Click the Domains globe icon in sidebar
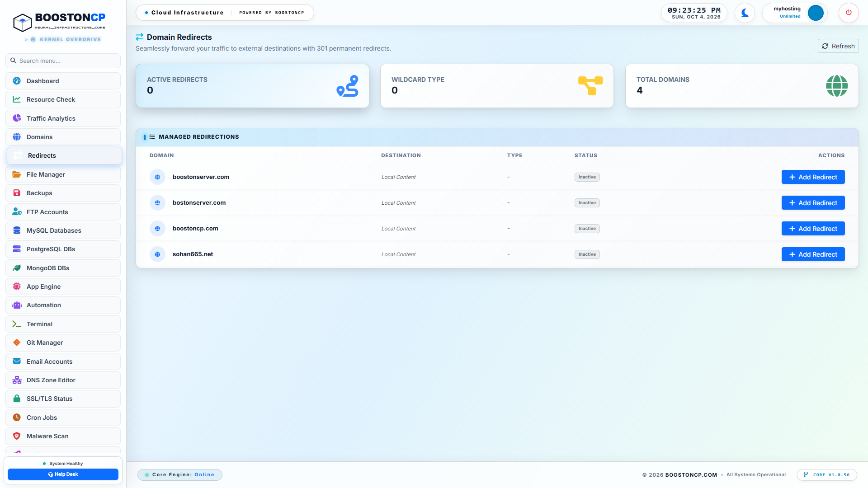 coord(17,137)
